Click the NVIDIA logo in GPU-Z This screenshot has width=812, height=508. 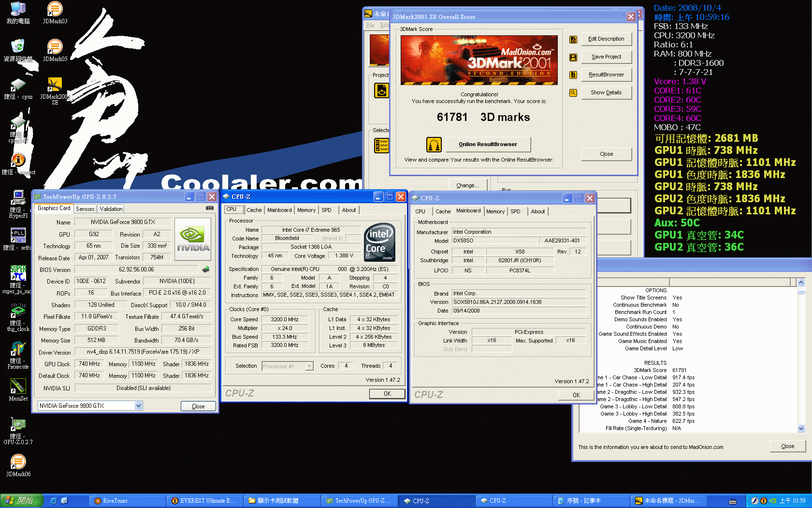point(193,239)
